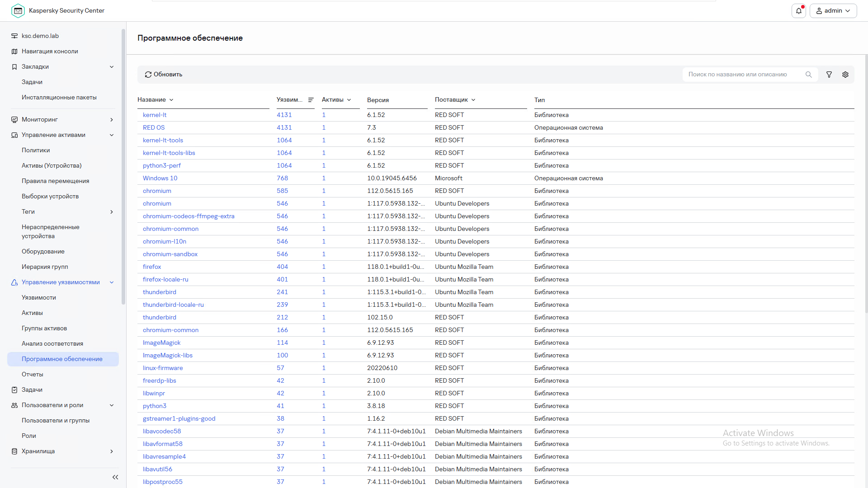The width and height of the screenshot is (868, 488).
Task: Open Анализ соответствия menu item
Action: coord(52,344)
